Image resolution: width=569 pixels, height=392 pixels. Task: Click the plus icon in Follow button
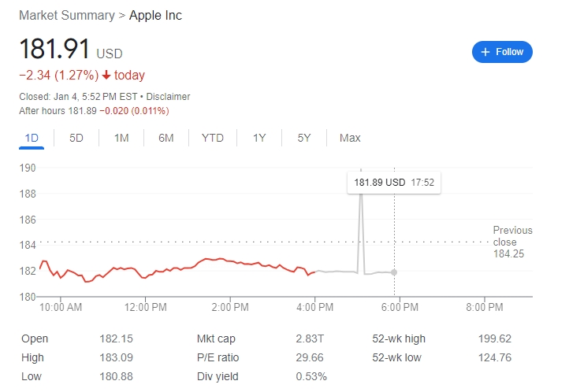pos(485,52)
